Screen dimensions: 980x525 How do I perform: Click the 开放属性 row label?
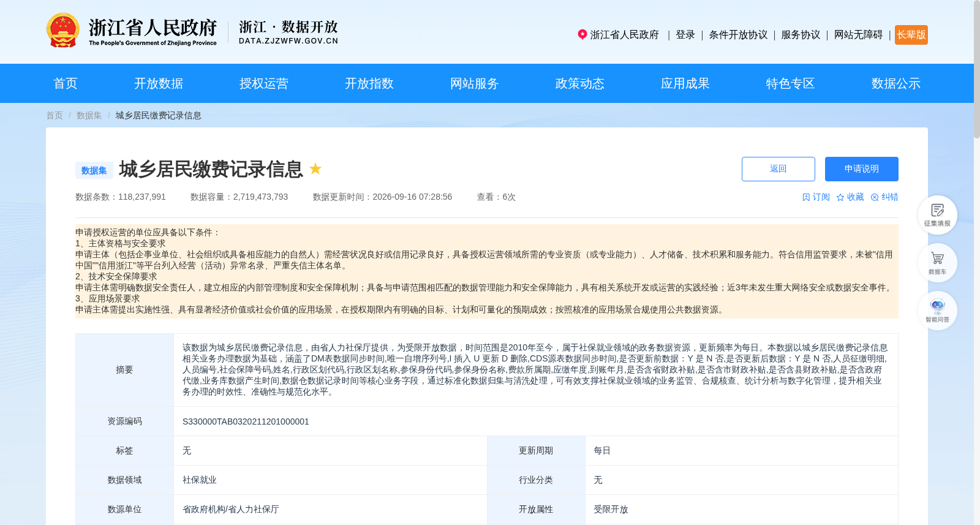tap(536, 510)
